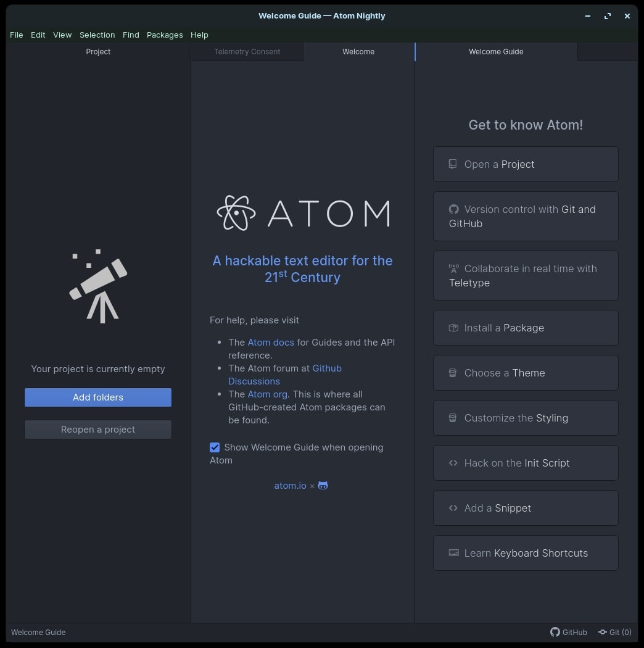Follow the atom.io link
644x648 pixels.
point(291,486)
